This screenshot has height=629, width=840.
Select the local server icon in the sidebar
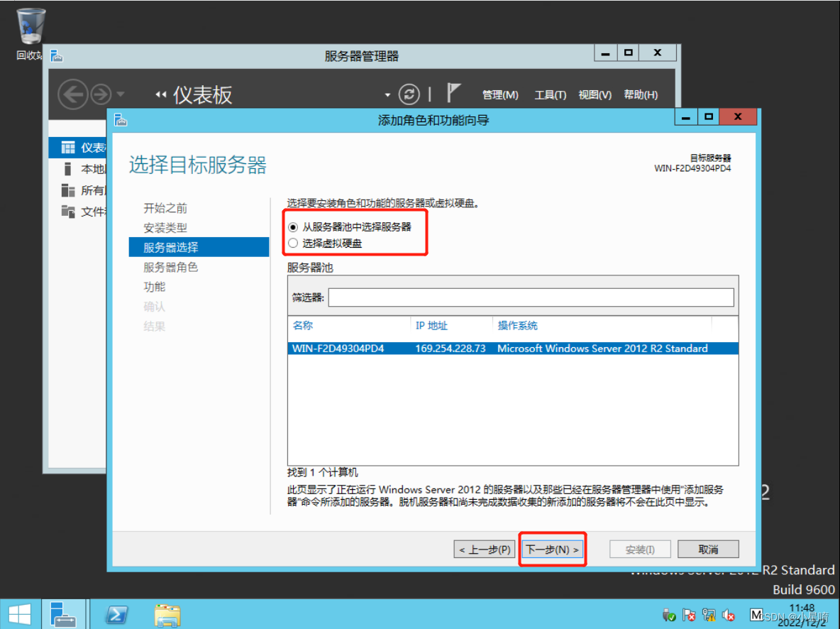click(67, 169)
